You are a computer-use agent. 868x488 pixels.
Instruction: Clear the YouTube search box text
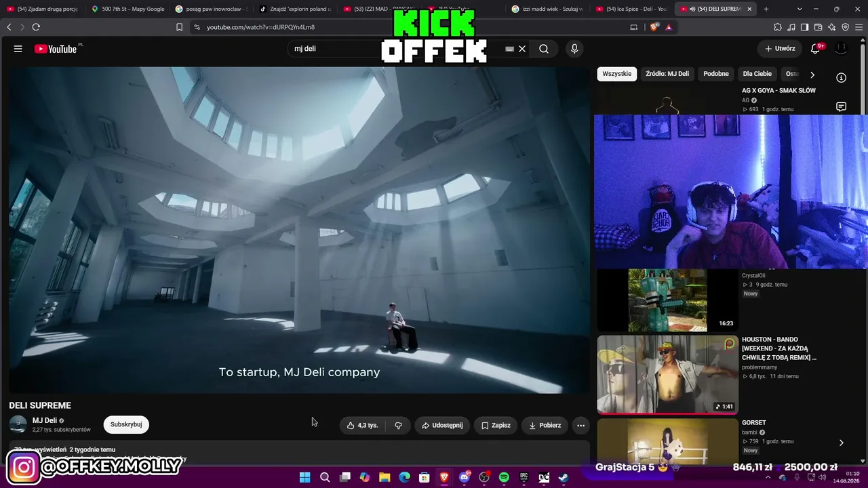[x=522, y=49]
